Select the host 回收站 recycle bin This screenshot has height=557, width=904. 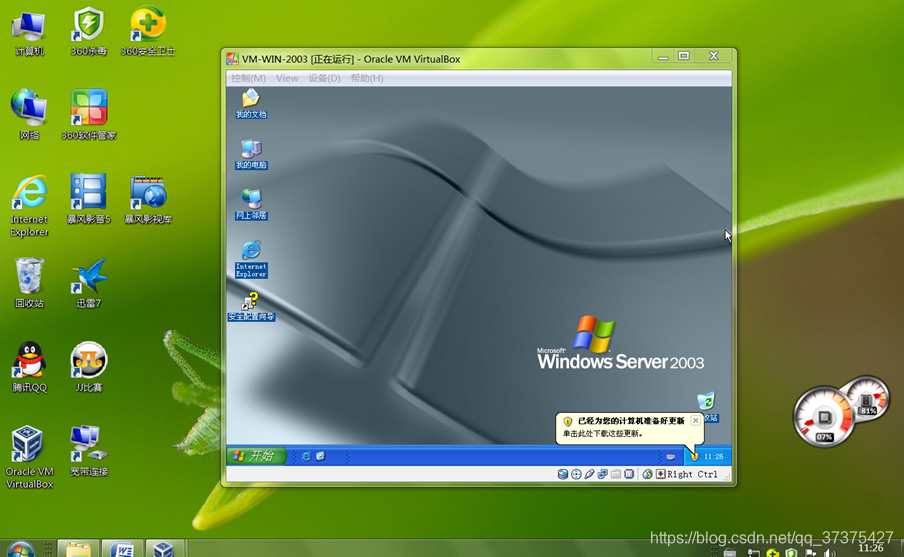click(29, 283)
